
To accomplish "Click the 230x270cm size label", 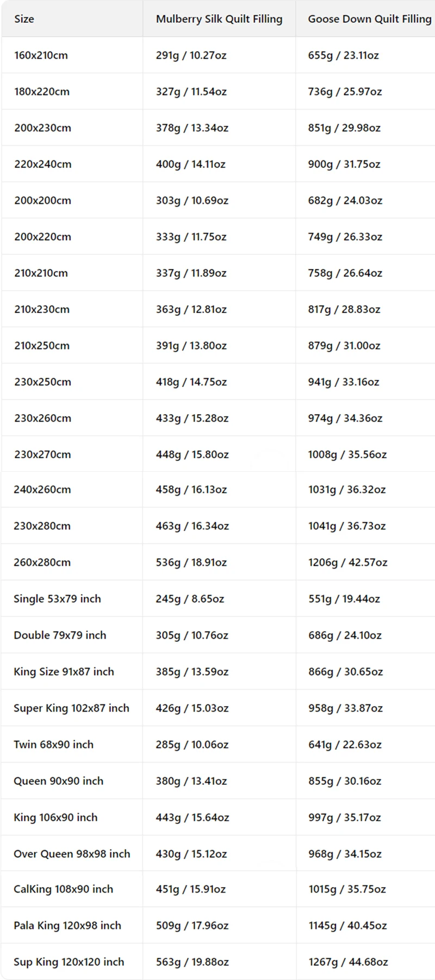I will click(x=42, y=454).
